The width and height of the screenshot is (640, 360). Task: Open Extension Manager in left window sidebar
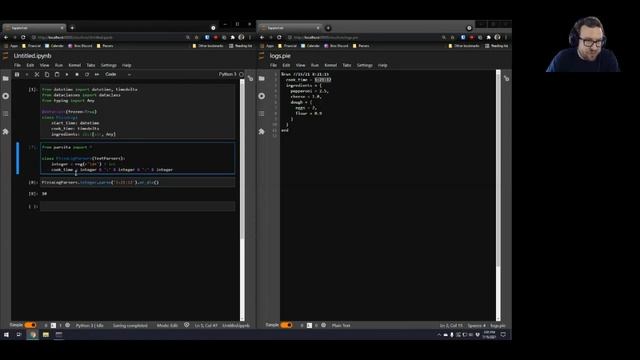6,131
